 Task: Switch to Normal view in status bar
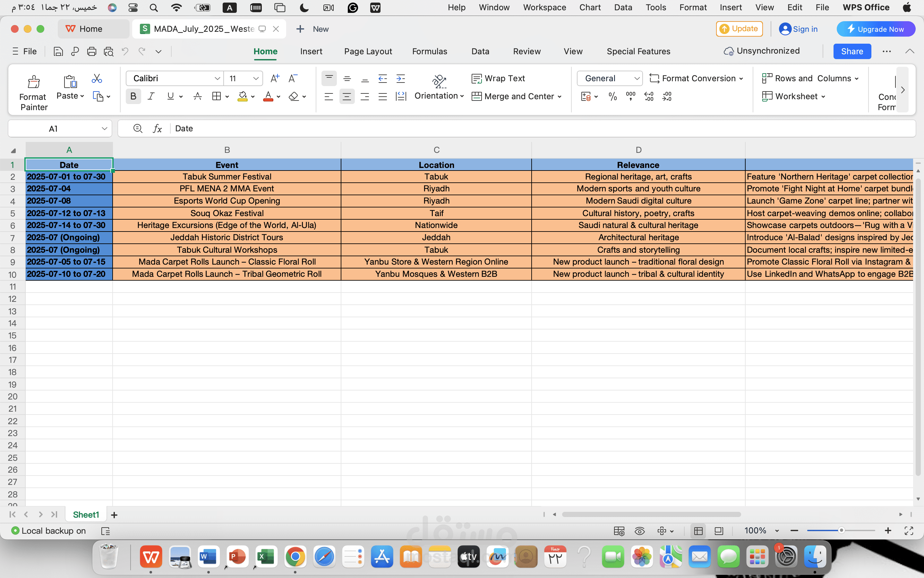(x=698, y=531)
